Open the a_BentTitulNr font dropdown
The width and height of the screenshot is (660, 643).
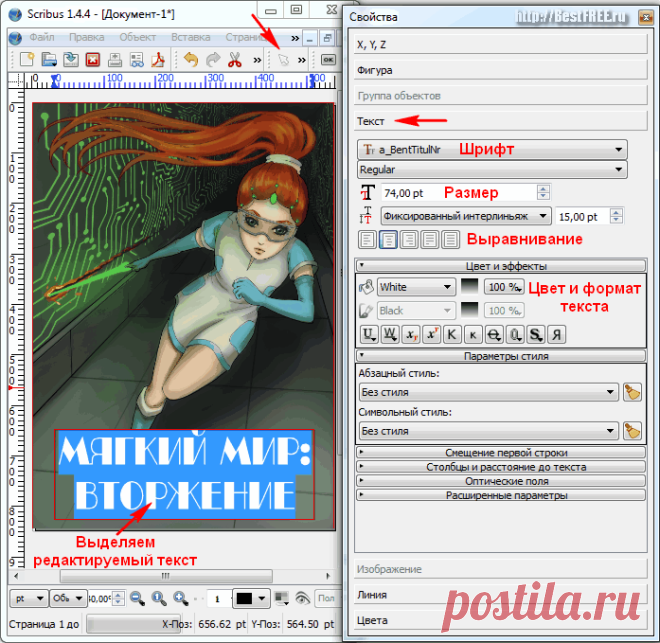point(492,149)
